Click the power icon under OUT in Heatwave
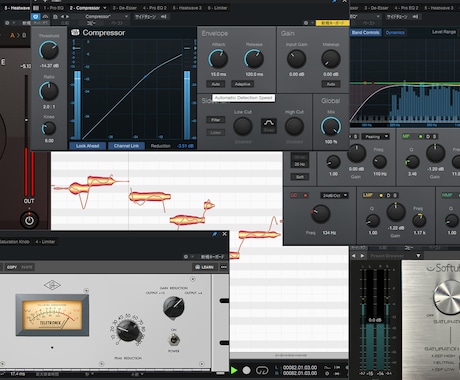460x380 pixels. click(x=29, y=220)
